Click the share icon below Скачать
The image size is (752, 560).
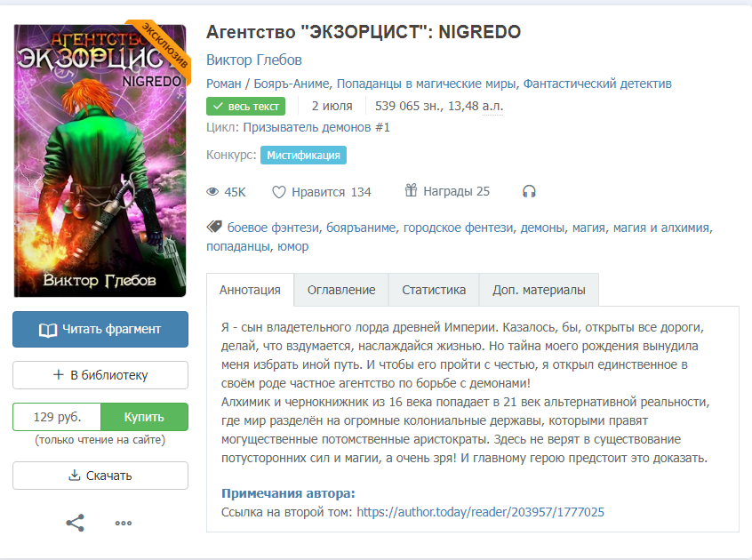pyautogui.click(x=76, y=523)
